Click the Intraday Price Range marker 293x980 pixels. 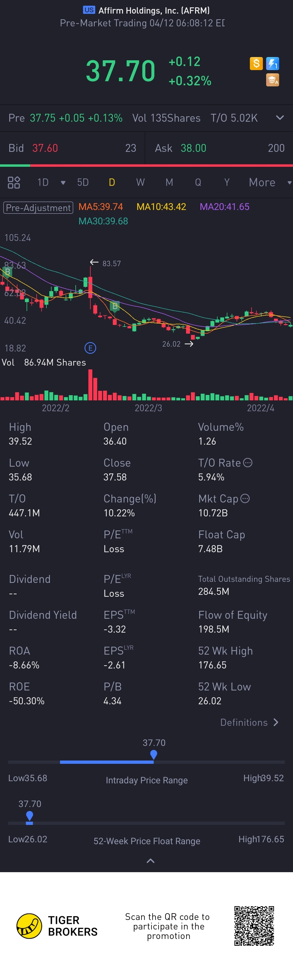click(x=154, y=754)
